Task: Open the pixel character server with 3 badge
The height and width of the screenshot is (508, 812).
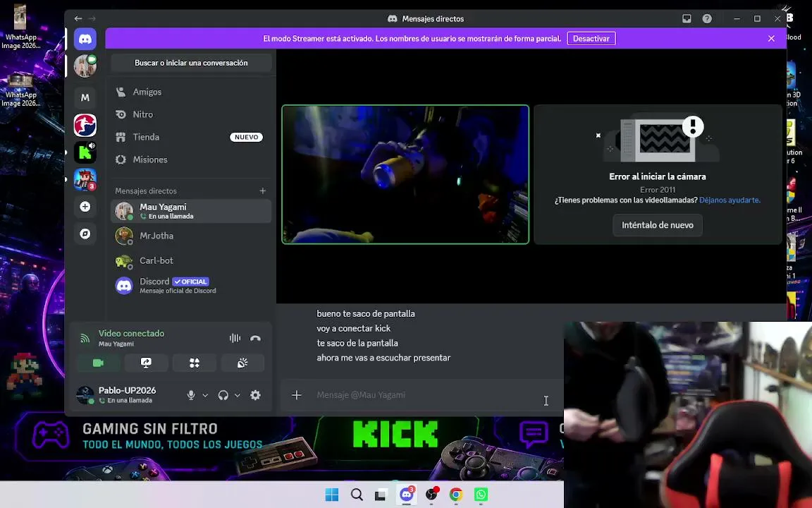Action: [85, 179]
